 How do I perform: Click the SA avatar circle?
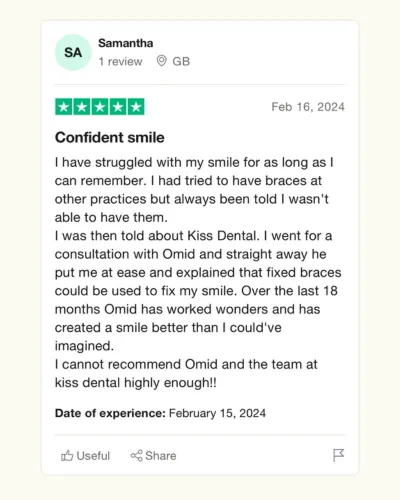click(73, 52)
